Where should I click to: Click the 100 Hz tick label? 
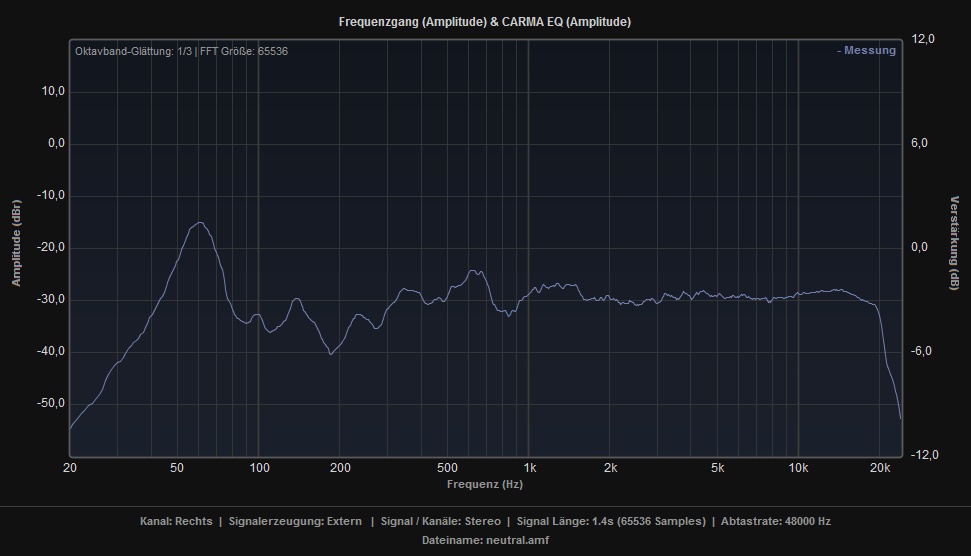[259, 468]
